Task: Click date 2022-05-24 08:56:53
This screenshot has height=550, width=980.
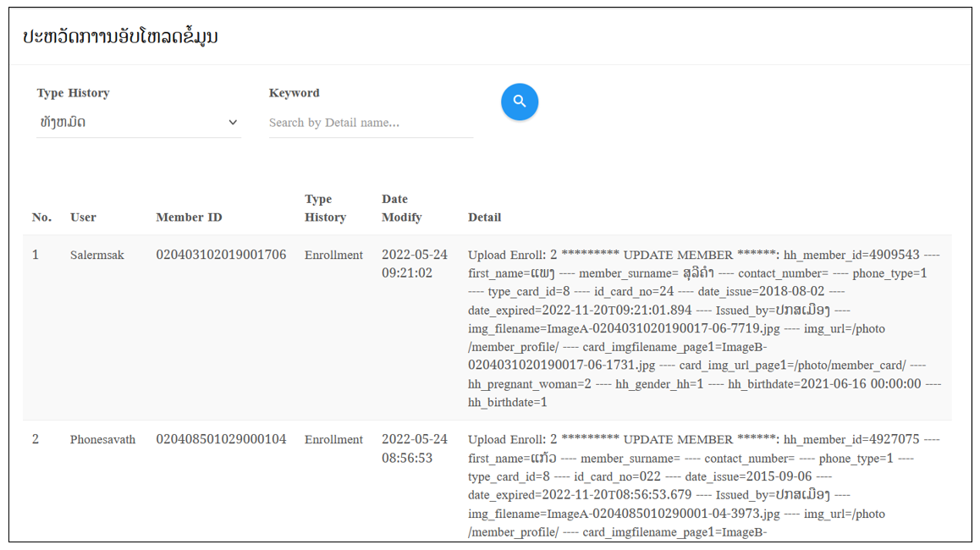Action: click(415, 448)
